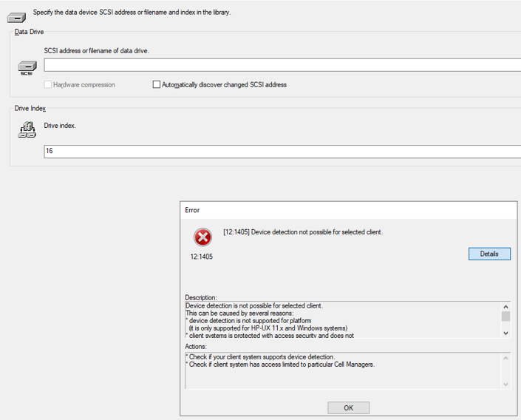Image resolution: width=521 pixels, height=420 pixels.
Task: Click inside the Actions text area
Action: (343, 370)
